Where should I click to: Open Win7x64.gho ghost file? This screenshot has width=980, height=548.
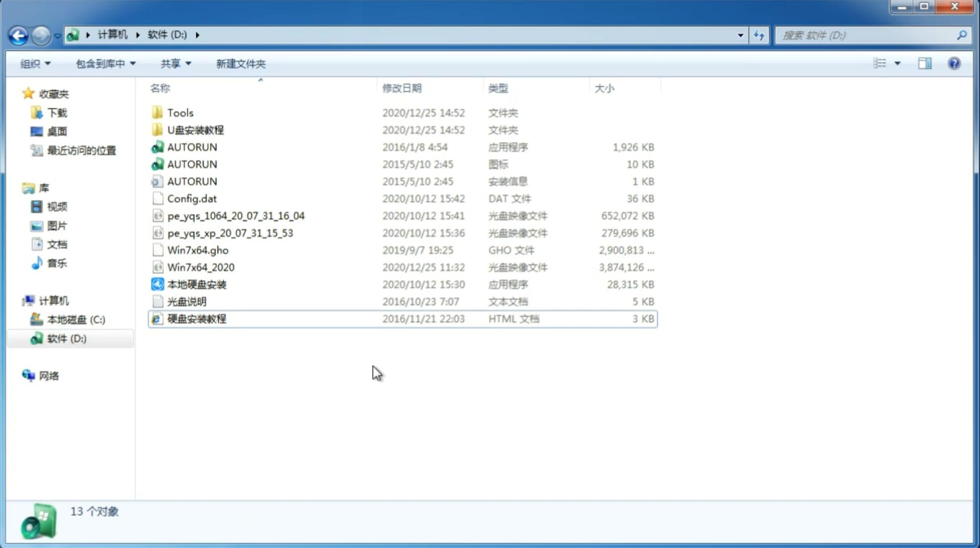pyautogui.click(x=198, y=250)
